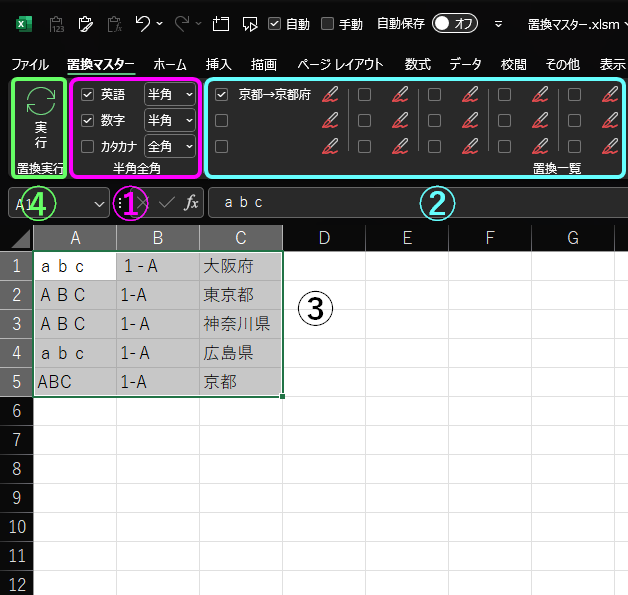This screenshot has height=595, width=628.
Task: Click the cursor selection icon beside freeze panes
Action: (250, 24)
